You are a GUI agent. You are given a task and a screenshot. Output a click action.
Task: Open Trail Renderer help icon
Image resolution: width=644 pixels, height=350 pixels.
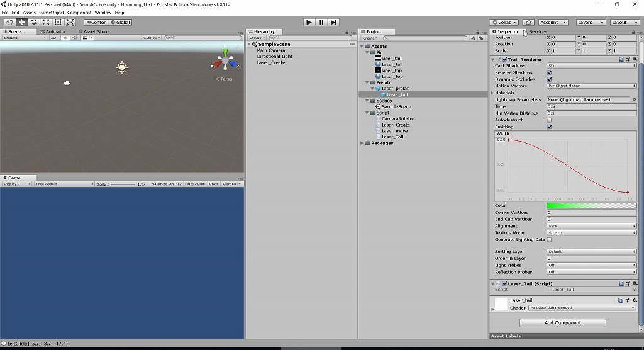click(x=621, y=59)
